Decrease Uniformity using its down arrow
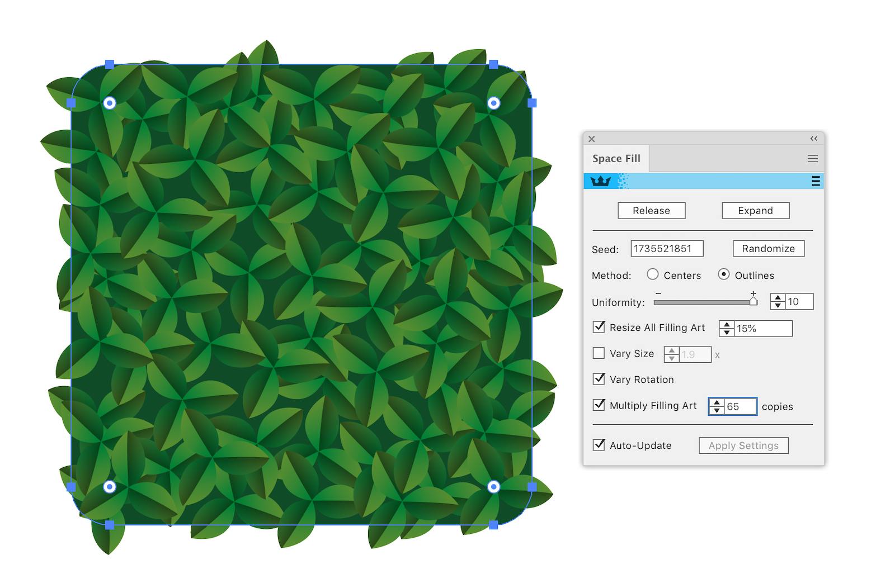Viewport: 895px width, 588px height. [x=778, y=305]
